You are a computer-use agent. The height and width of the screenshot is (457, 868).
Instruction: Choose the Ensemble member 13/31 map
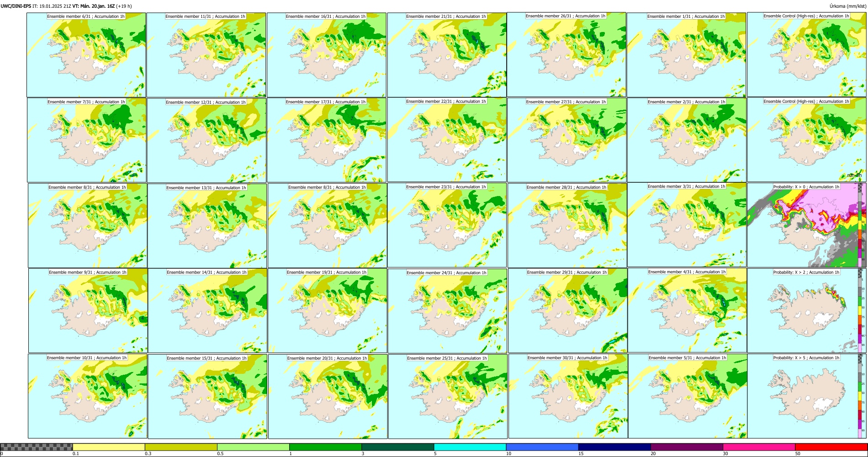[x=207, y=226]
